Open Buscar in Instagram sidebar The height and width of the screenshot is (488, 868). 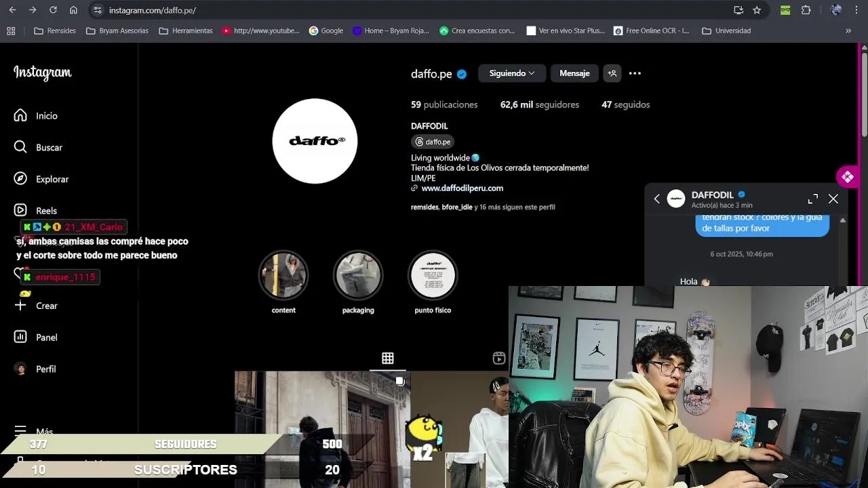39,147
